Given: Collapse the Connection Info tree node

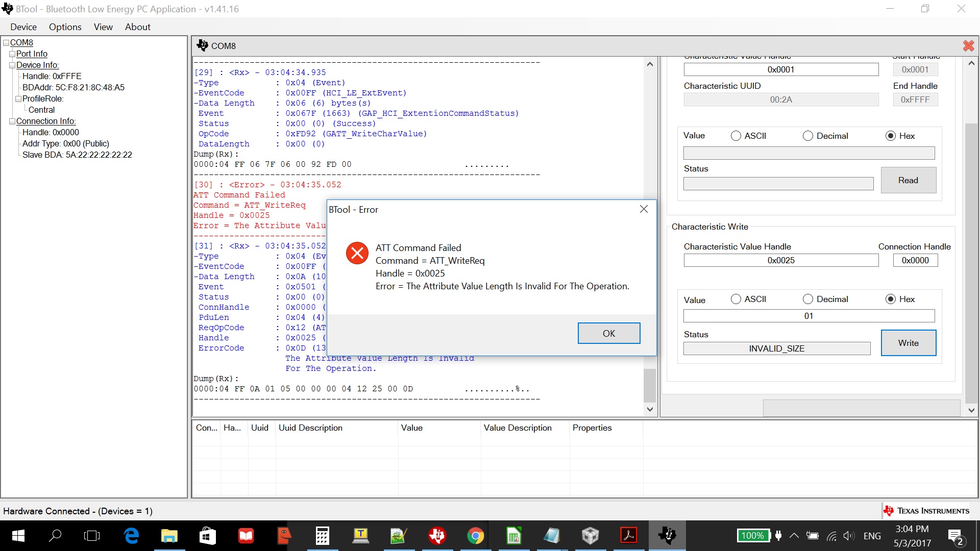Looking at the screenshot, I should [x=12, y=121].
